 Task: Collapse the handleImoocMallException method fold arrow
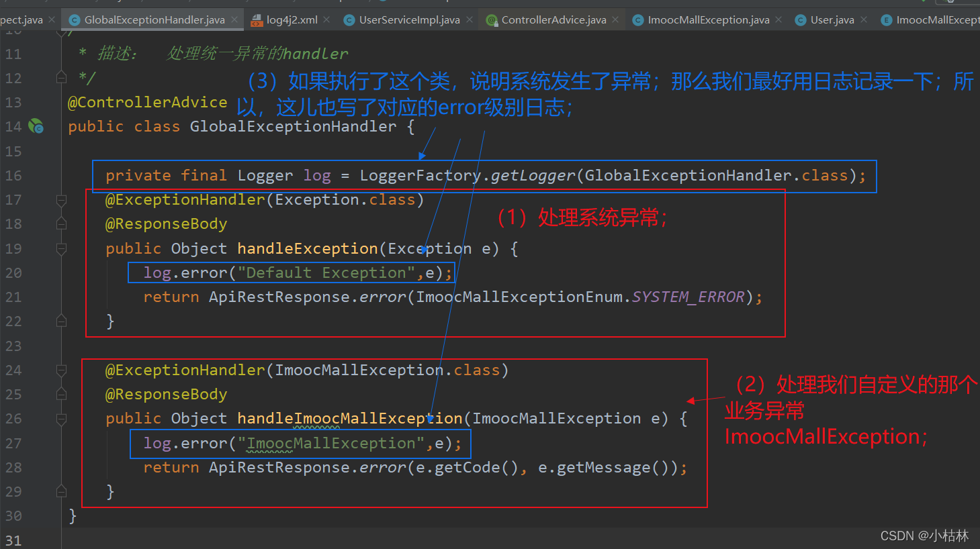click(61, 417)
